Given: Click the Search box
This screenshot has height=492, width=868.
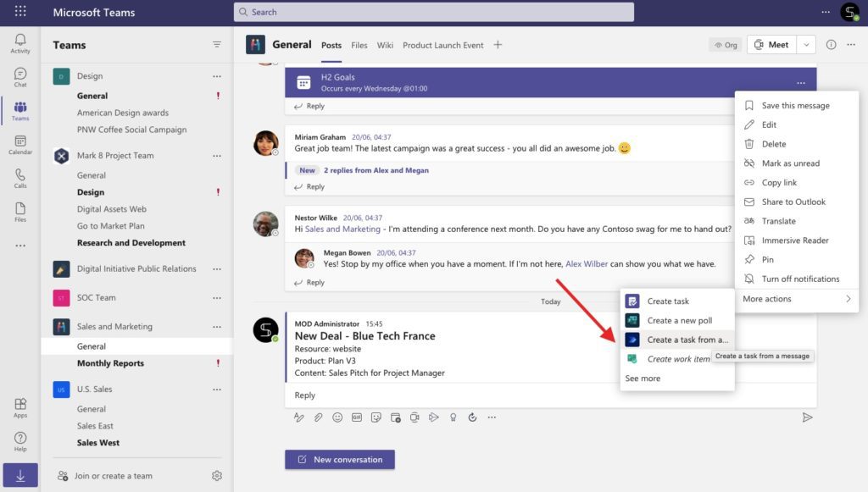Looking at the screenshot, I should click(434, 12).
